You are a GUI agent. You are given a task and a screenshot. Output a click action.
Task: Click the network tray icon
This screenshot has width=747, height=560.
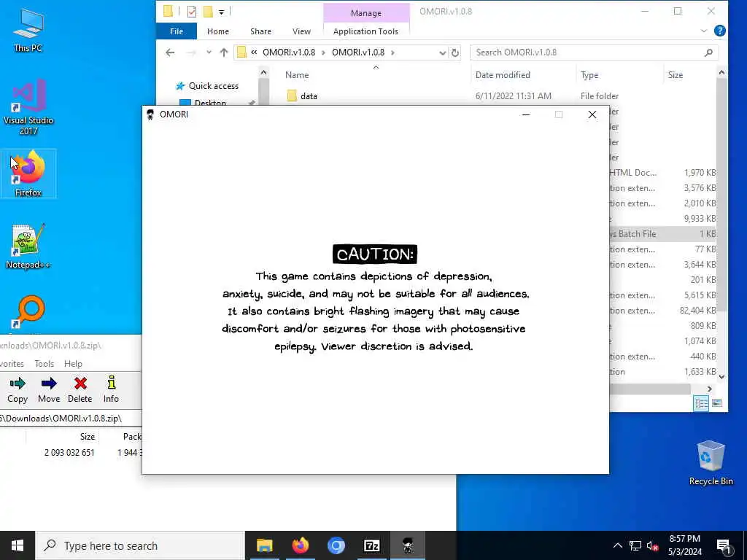coord(635,545)
